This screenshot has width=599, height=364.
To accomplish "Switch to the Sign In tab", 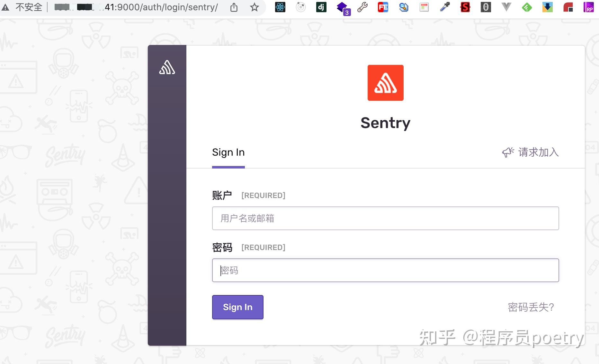I will (x=228, y=152).
